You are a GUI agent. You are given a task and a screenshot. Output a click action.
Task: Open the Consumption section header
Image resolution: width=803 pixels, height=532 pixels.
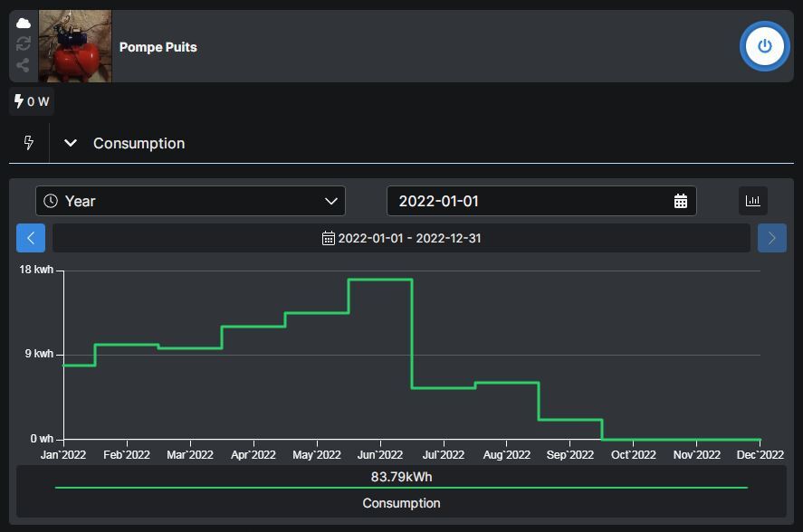pyautogui.click(x=139, y=143)
